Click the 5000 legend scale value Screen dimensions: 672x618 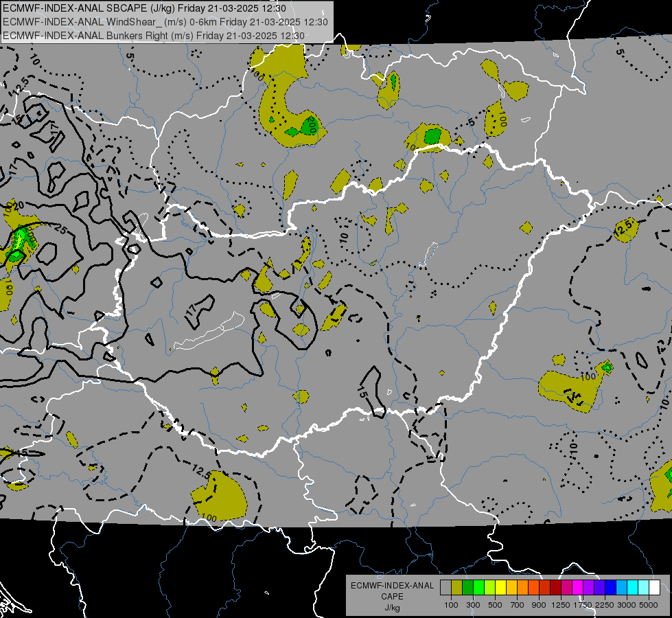click(x=649, y=605)
